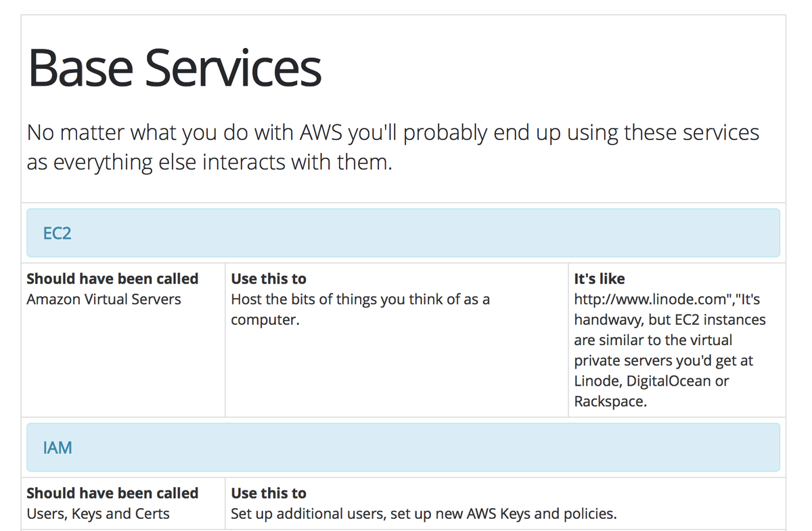The width and height of the screenshot is (812, 531).
Task: Click the intro paragraph about AWS services
Action: 392,146
